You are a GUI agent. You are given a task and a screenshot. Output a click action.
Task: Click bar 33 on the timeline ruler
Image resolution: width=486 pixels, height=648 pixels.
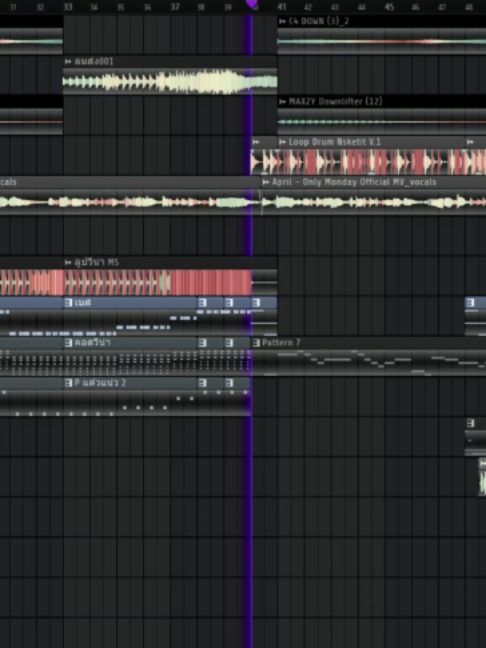68,7
